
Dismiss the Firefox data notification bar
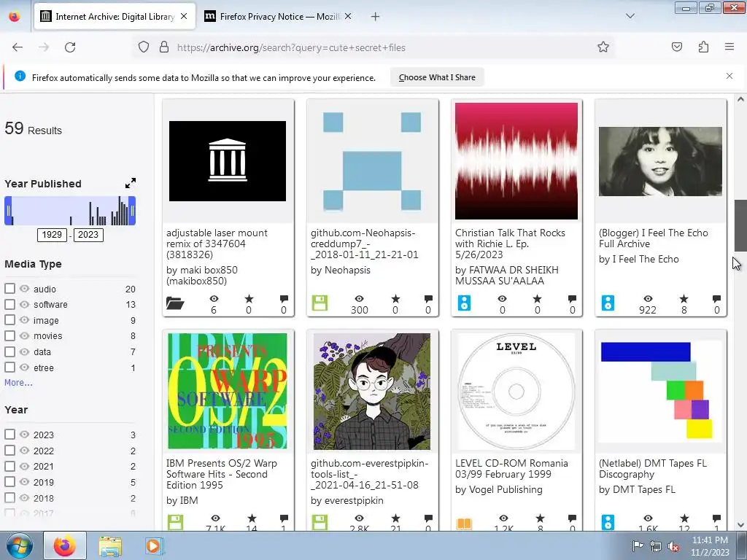pos(729,76)
